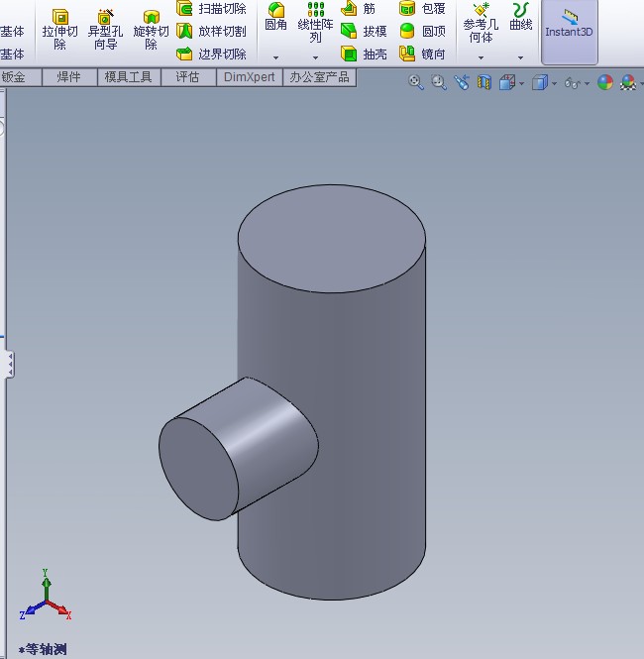Enable the section view icon
644x659 pixels.
tap(484, 82)
